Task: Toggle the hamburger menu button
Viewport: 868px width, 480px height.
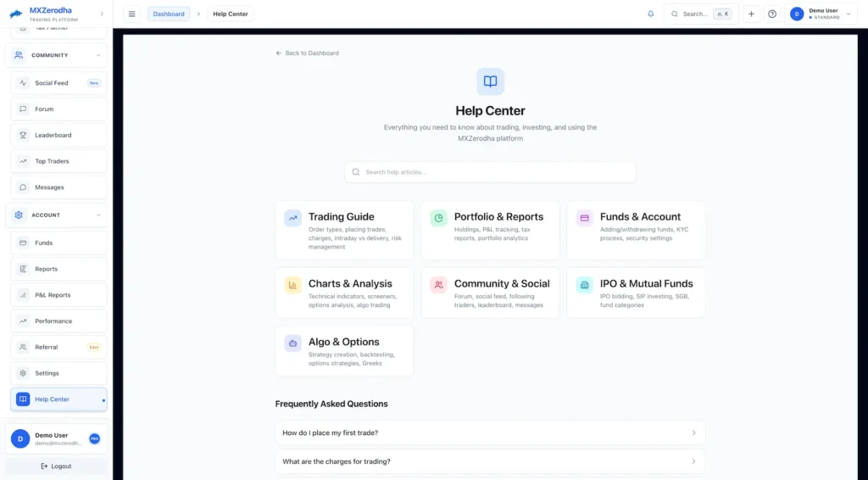Action: (x=131, y=14)
